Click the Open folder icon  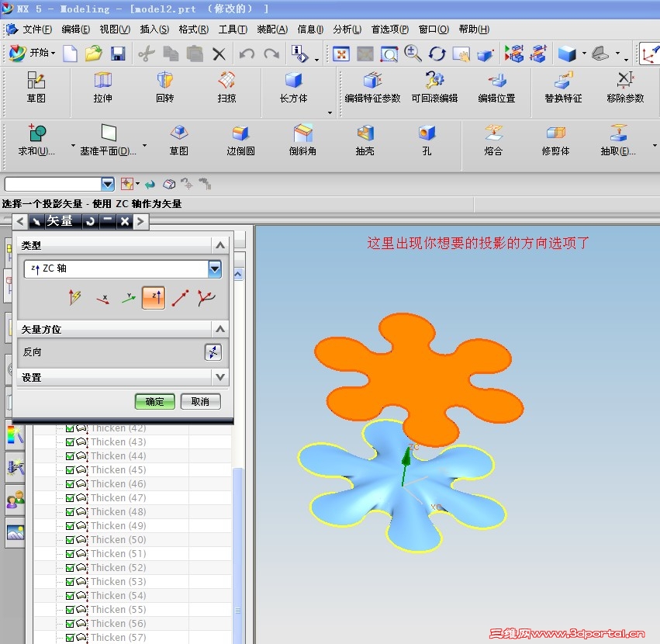(x=93, y=54)
